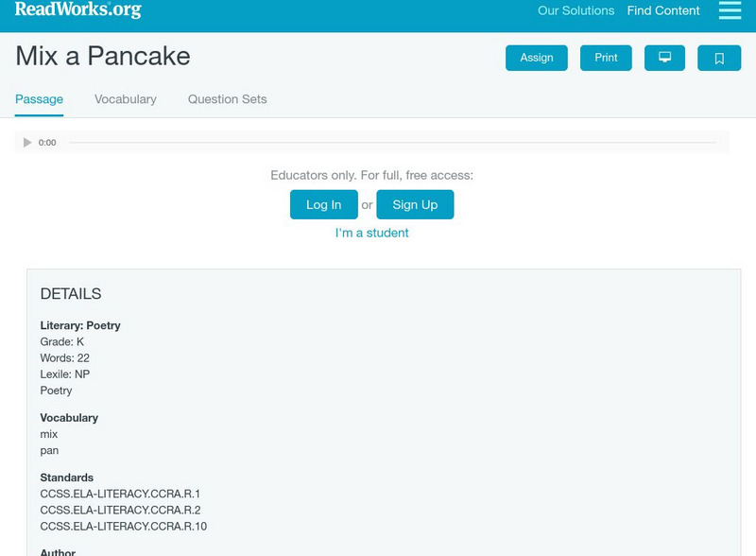The width and height of the screenshot is (756, 556).
Task: Click the audio progress bar
Action: pos(397,142)
